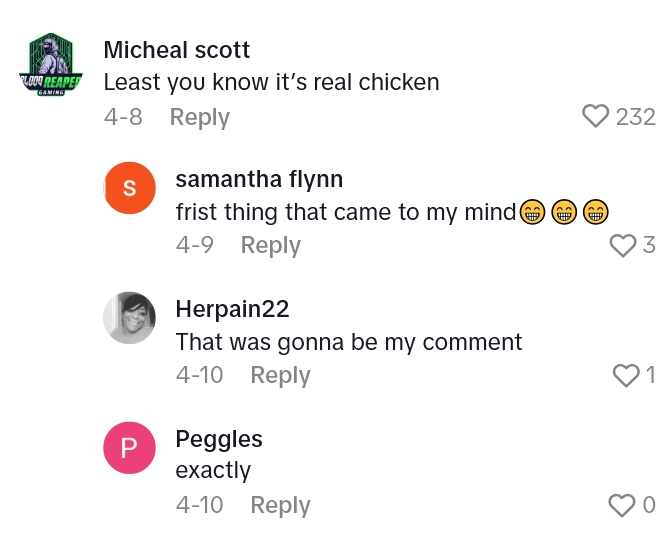The image size is (664, 540).
Task: Visit the Peggles username link
Action: click(219, 439)
